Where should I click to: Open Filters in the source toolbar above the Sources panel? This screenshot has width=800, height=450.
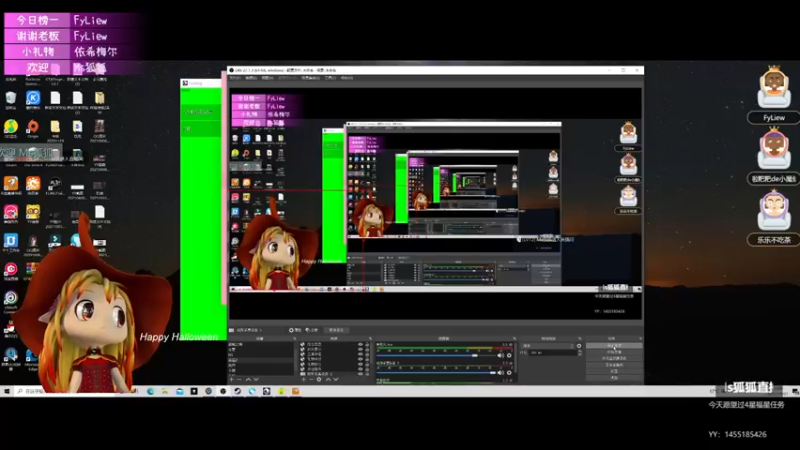(311, 330)
